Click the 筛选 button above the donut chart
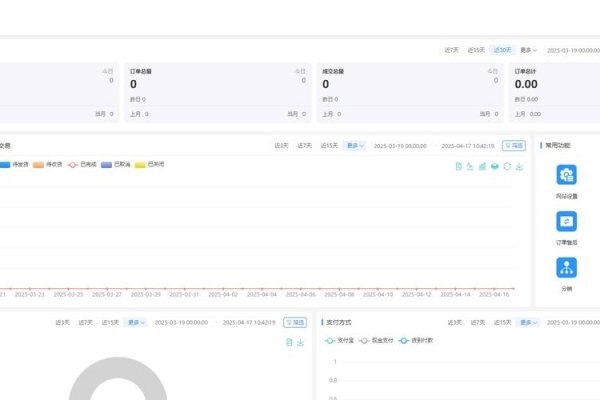Screen dimensions: 600x400 pyautogui.click(x=295, y=322)
